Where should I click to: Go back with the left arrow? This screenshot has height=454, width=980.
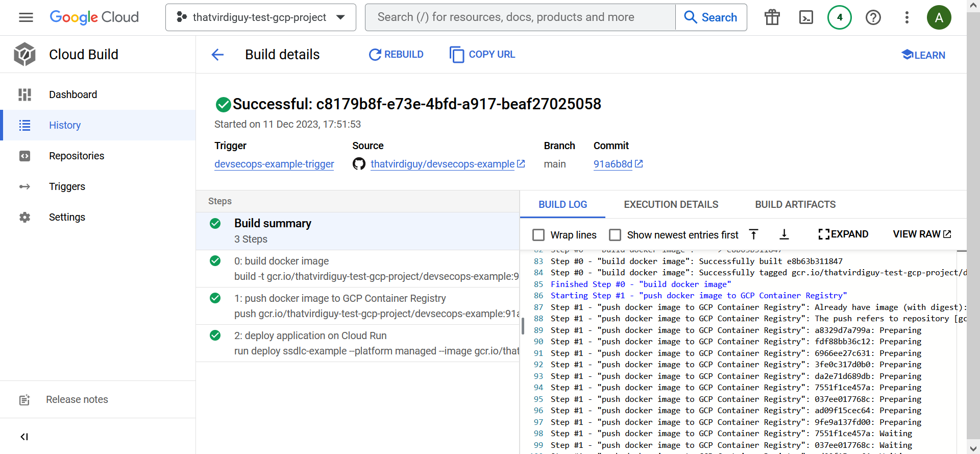pyautogui.click(x=217, y=55)
